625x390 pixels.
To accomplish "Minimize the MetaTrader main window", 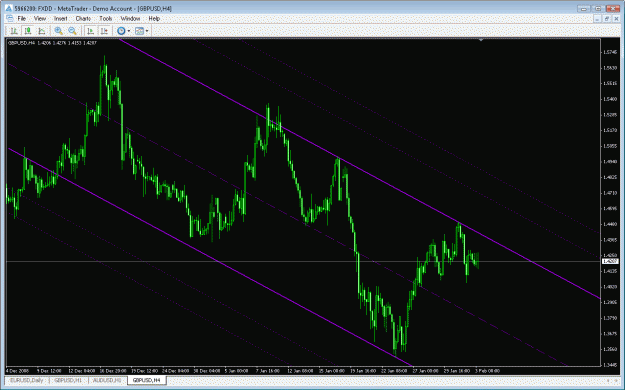I will (584, 8).
